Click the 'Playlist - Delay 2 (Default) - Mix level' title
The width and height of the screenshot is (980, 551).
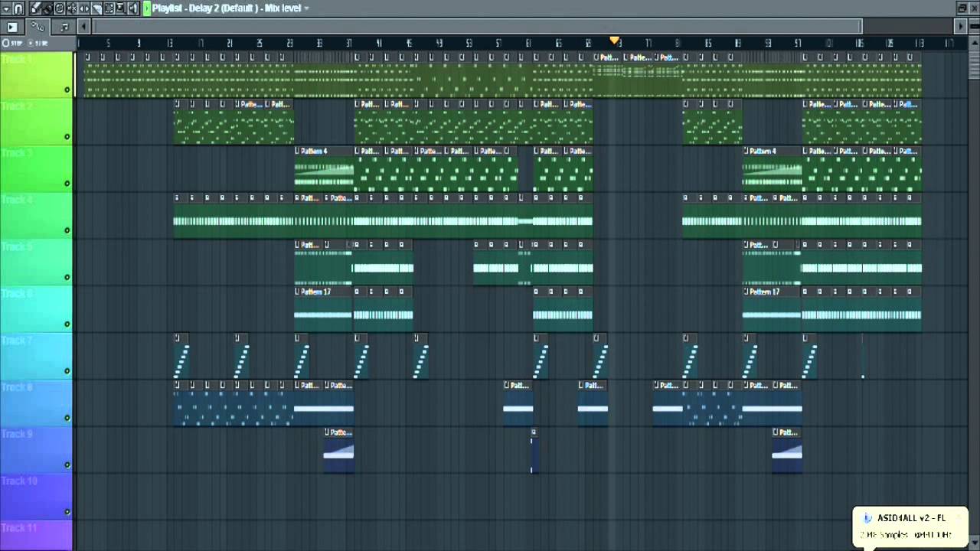pyautogui.click(x=227, y=8)
